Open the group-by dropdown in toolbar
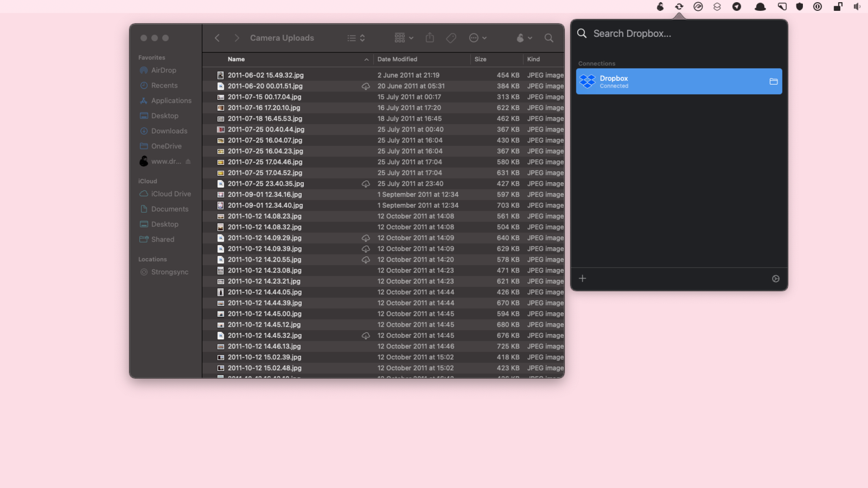Screen dimensions: 868x488 point(404,38)
